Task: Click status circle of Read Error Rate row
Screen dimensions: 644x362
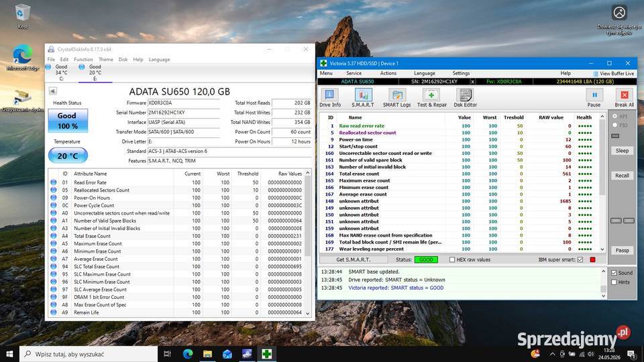Action: click(x=54, y=182)
